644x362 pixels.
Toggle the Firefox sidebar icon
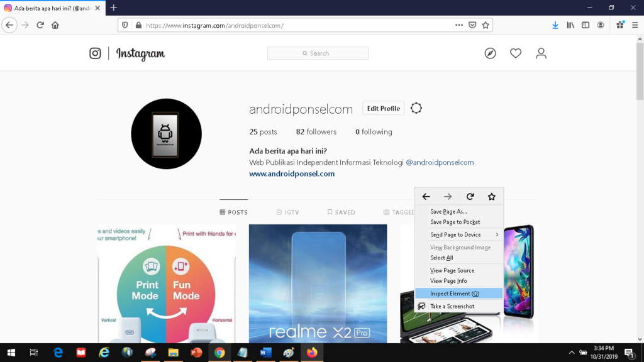click(x=586, y=25)
